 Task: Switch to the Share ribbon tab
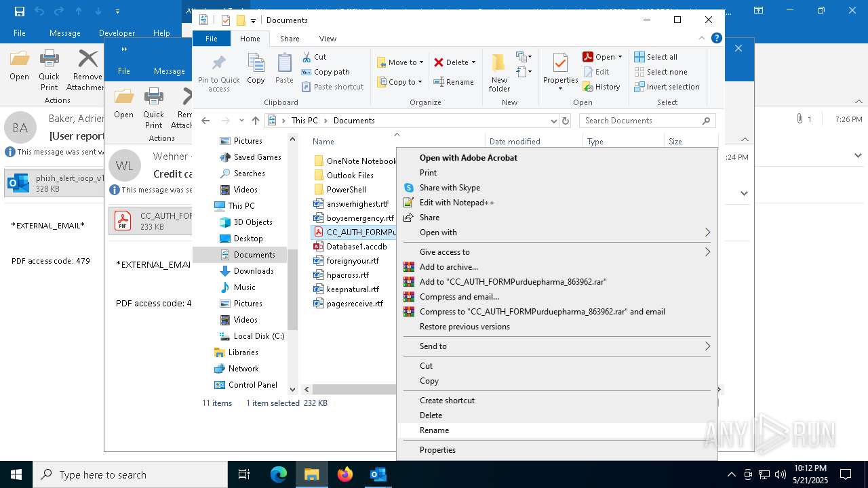(x=290, y=39)
